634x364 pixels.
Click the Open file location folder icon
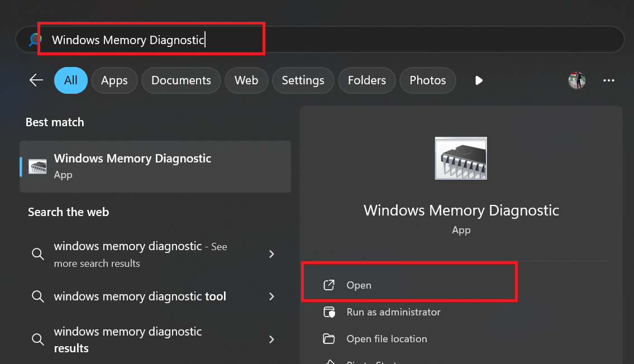pos(329,339)
